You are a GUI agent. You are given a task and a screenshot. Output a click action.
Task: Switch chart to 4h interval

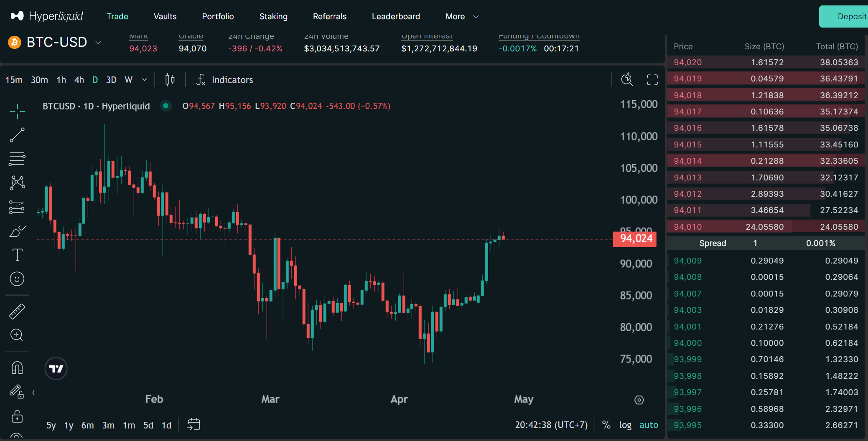click(79, 80)
